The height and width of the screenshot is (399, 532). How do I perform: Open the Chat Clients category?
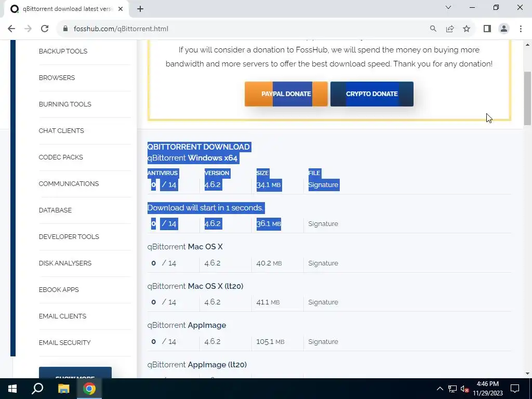(61, 130)
